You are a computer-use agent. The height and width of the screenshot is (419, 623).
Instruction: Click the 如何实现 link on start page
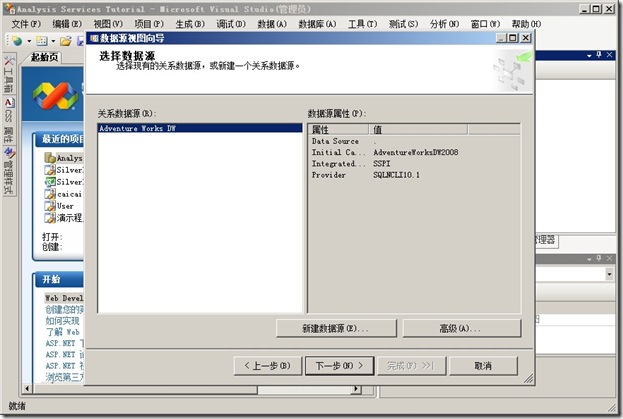[x=63, y=321]
